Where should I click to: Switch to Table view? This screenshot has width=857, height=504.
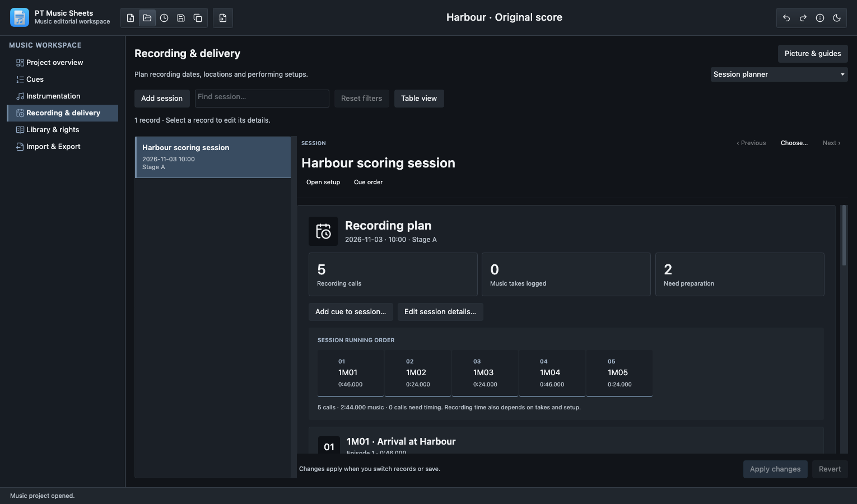pyautogui.click(x=419, y=99)
